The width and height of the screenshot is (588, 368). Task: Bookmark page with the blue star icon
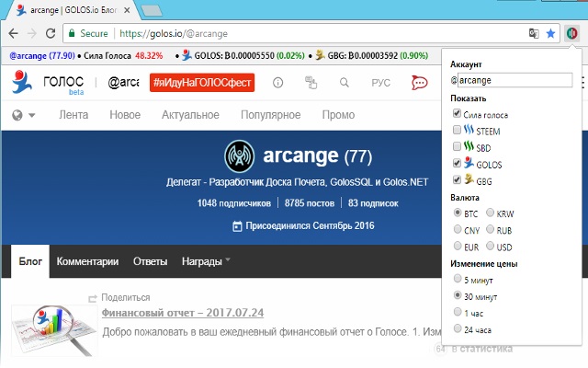(550, 33)
